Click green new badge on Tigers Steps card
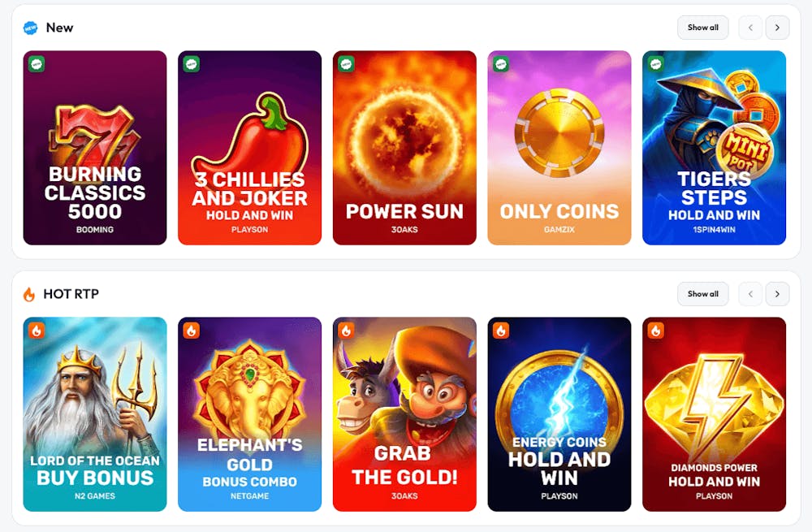The width and height of the screenshot is (812, 532). [x=655, y=64]
